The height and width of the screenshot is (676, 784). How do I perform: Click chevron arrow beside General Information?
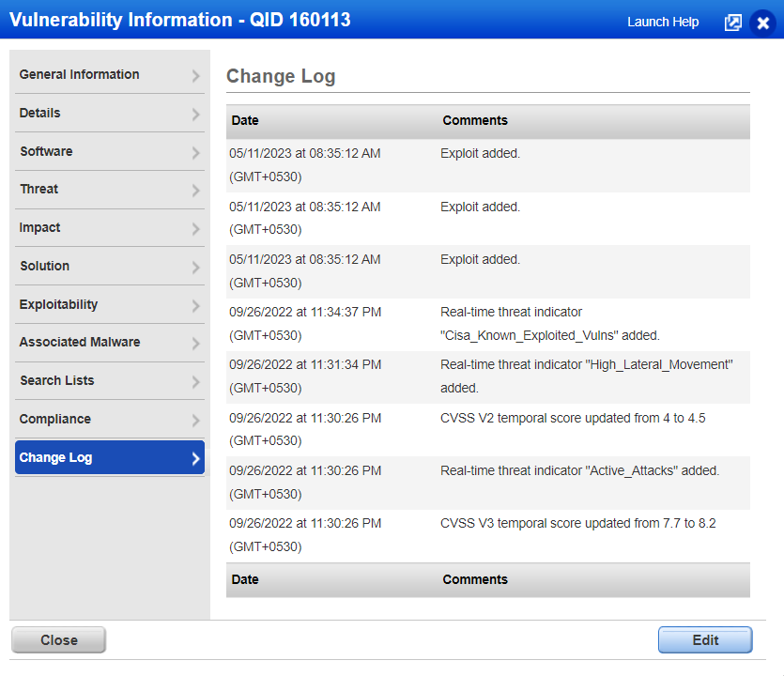coord(195,75)
